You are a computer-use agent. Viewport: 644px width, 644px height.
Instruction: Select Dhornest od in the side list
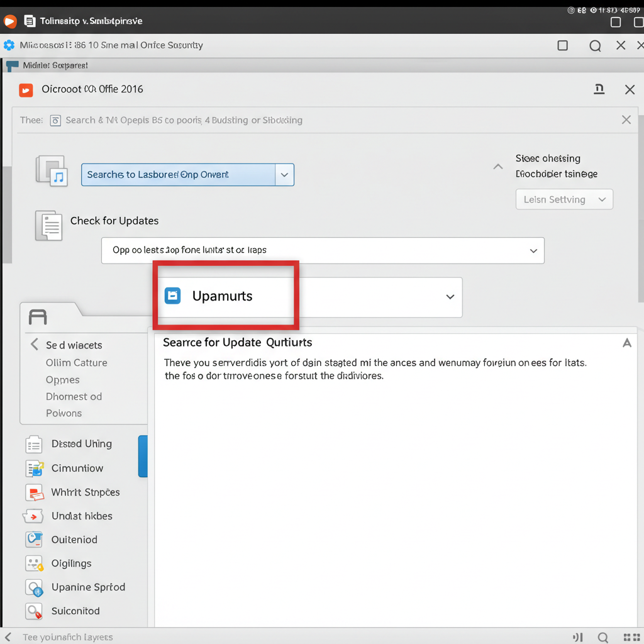tap(74, 397)
